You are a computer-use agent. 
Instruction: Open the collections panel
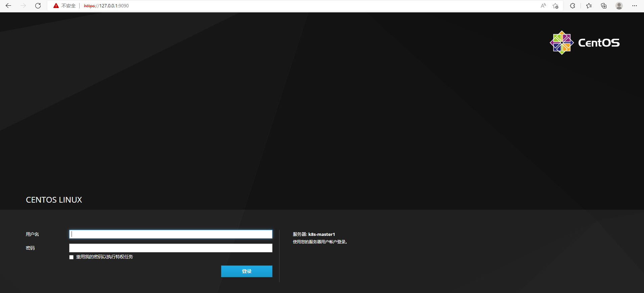[x=604, y=6]
